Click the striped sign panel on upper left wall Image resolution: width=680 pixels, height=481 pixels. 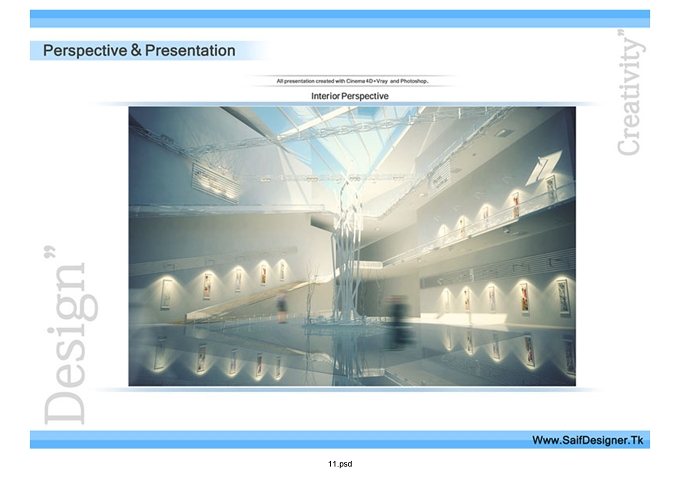point(216,182)
